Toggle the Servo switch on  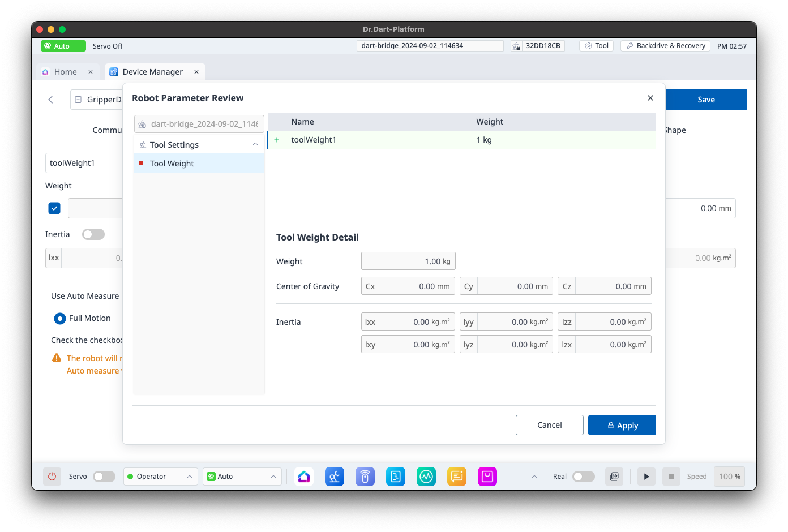click(104, 477)
